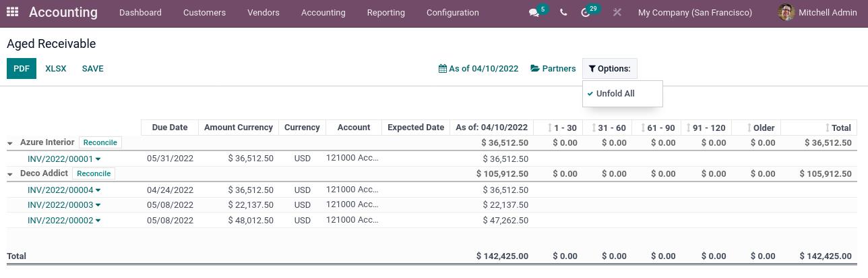Open the Reporting menu
The width and height of the screenshot is (868, 278).
[x=385, y=13]
